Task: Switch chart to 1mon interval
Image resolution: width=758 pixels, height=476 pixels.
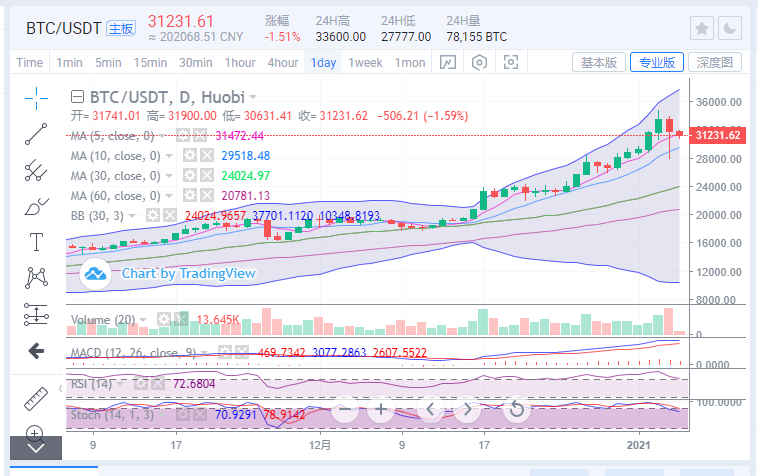Action: click(410, 63)
